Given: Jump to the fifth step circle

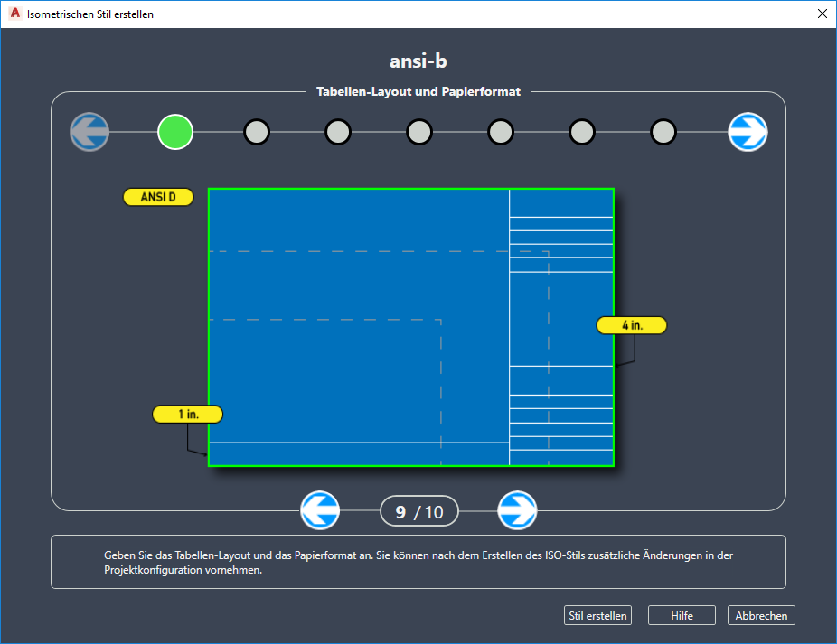Looking at the screenshot, I should [x=501, y=132].
